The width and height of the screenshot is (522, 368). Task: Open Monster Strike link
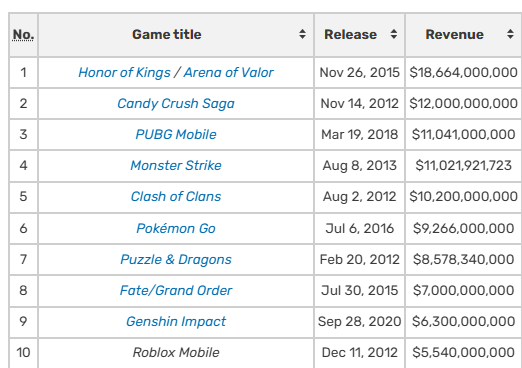pyautogui.click(x=176, y=165)
